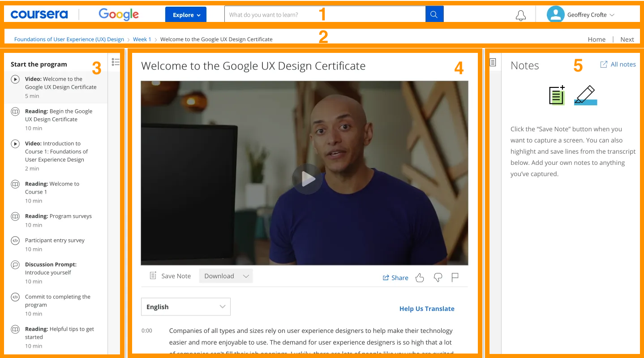Click the 'Start the program' section heading
Screen dimensions: 644x358
pos(39,64)
